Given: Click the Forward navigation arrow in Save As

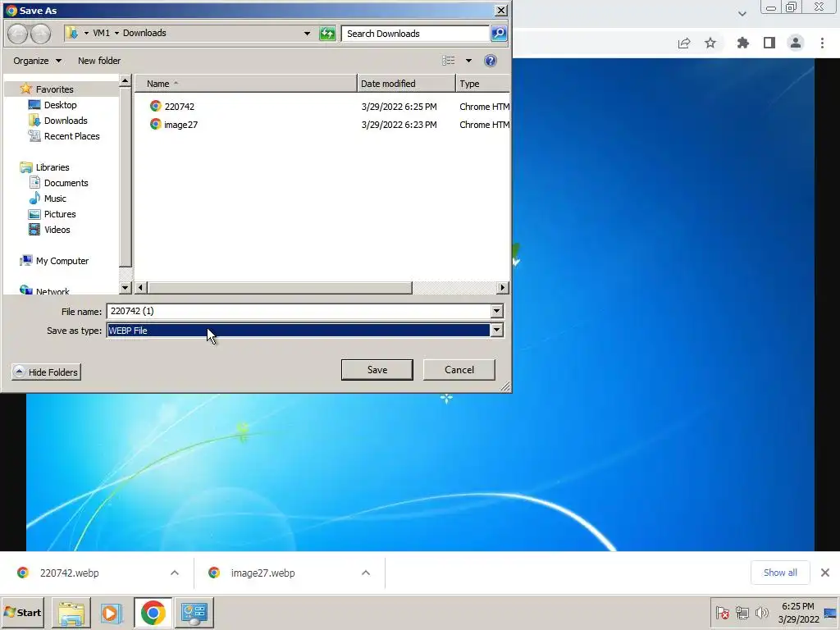Looking at the screenshot, I should coord(41,34).
